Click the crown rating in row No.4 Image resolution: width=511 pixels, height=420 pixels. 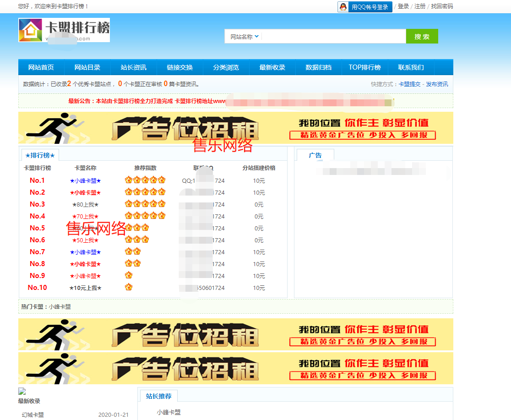pyautogui.click(x=145, y=216)
